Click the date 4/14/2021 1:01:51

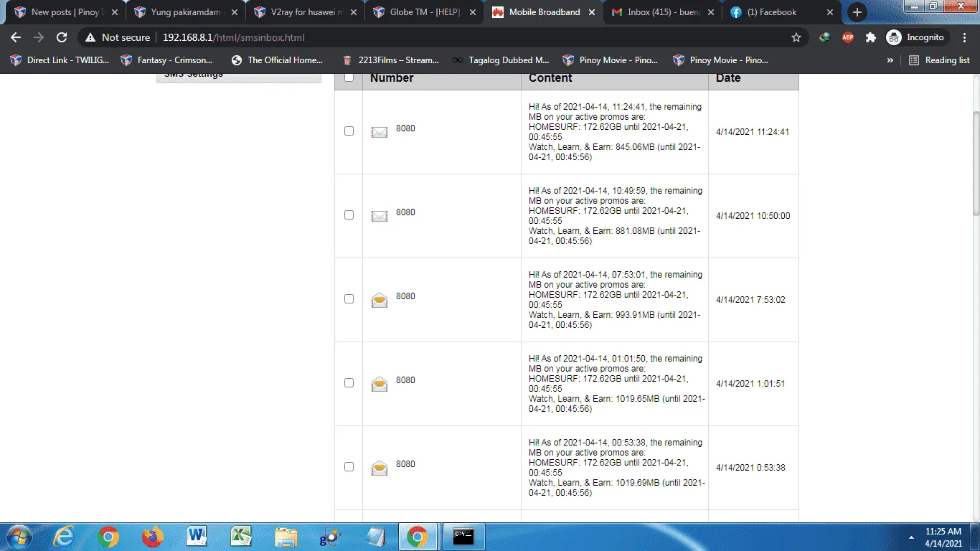click(750, 384)
